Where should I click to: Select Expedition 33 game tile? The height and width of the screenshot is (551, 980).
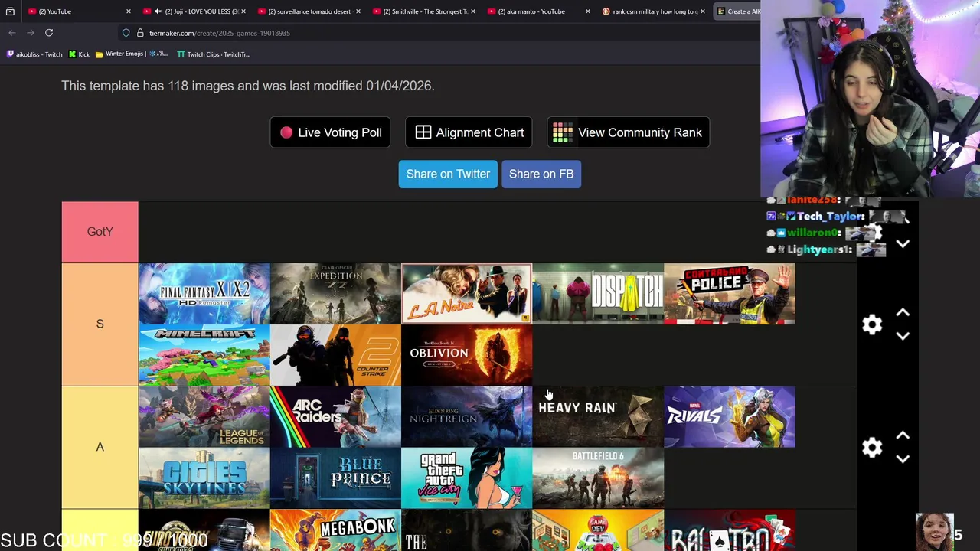pos(335,294)
